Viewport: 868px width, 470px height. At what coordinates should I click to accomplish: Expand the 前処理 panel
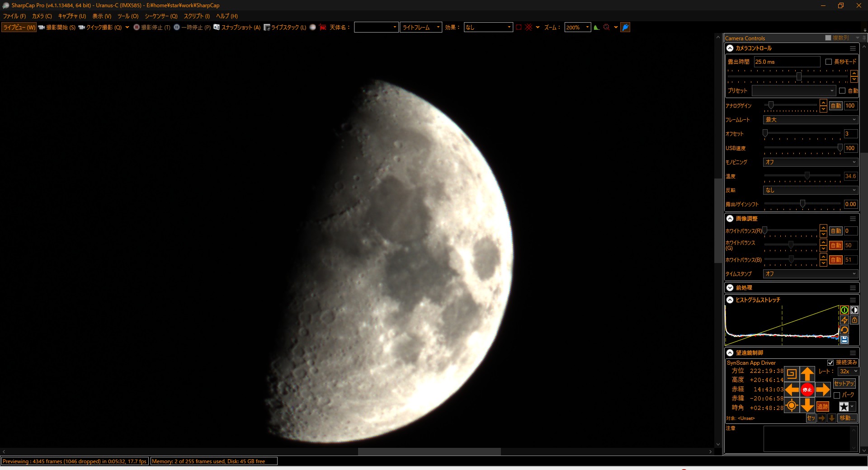730,287
